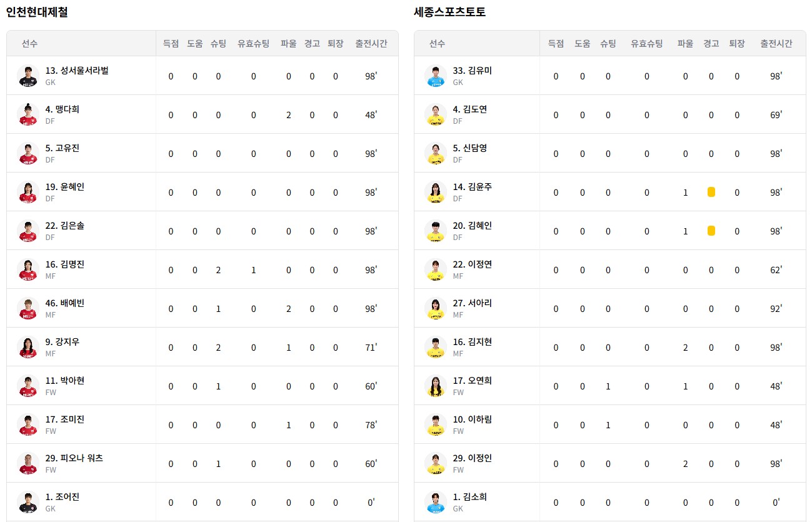Select player name 1. 조어진
Screen dimensions: 812x522
click(x=63, y=497)
